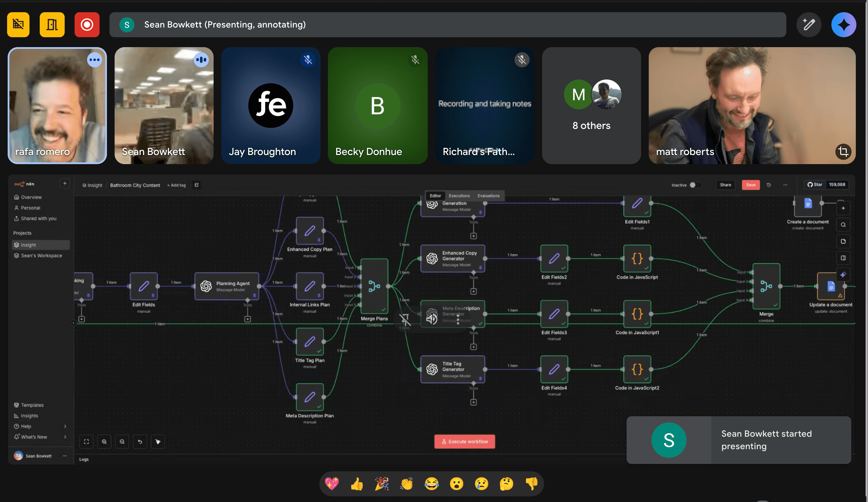Click Becky Donhue's muted microphone indicator
Viewport: 868px width, 502px height.
click(415, 60)
